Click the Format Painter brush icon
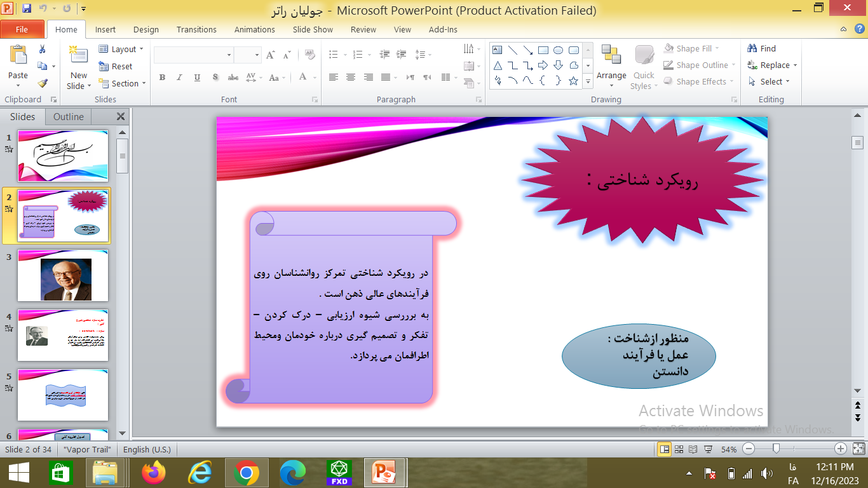868x488 pixels. [43, 83]
